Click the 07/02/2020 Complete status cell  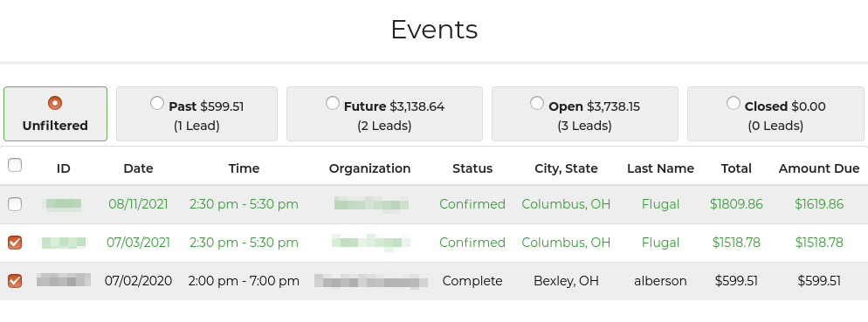point(472,280)
